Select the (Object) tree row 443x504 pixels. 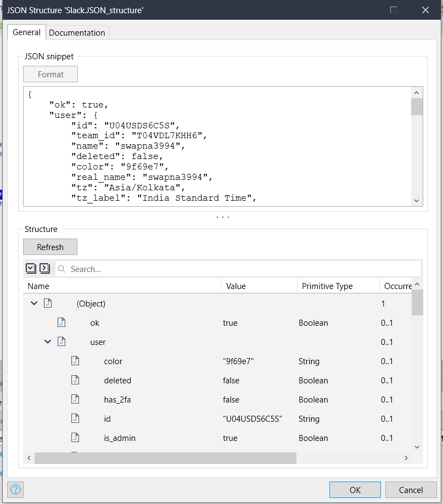coord(217,303)
